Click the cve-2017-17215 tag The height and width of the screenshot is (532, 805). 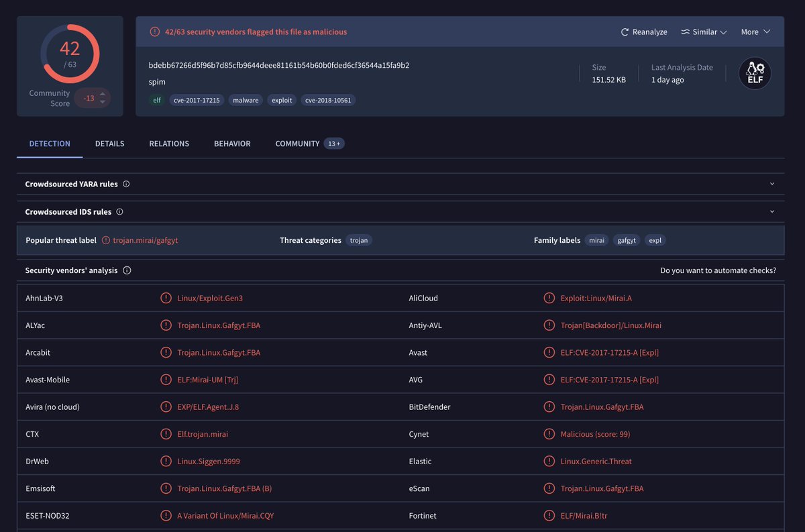click(197, 100)
